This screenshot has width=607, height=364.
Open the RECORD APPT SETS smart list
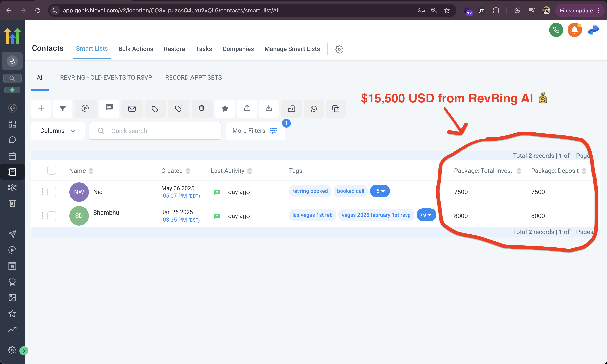click(x=193, y=77)
